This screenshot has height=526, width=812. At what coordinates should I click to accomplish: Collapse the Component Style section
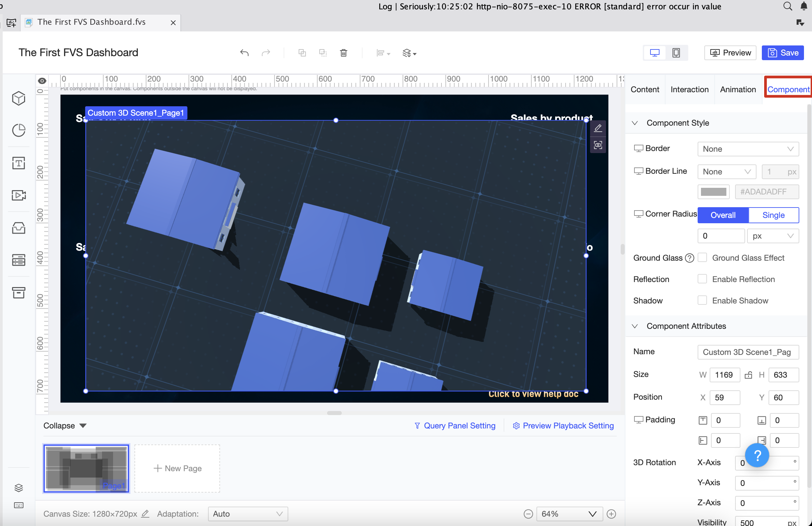click(635, 123)
